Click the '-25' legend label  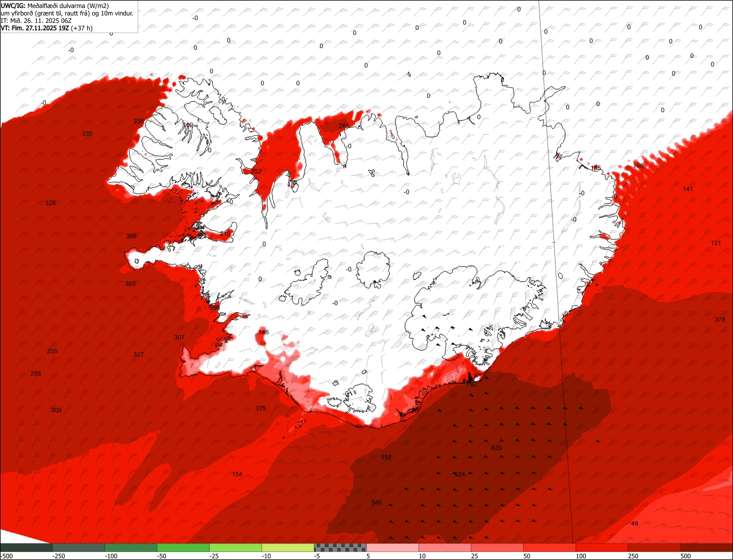tap(214, 556)
